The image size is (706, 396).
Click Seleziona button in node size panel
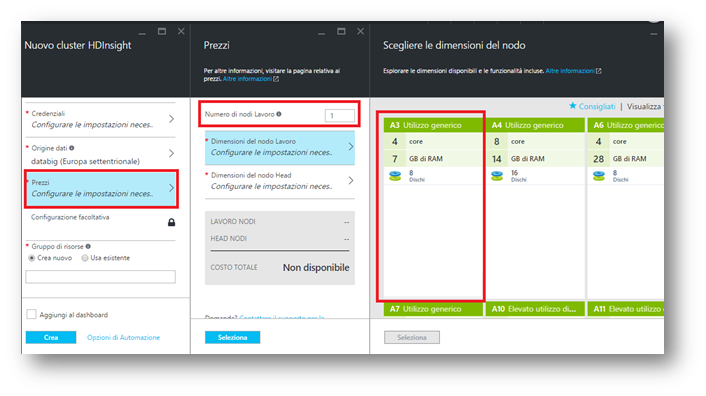412,337
